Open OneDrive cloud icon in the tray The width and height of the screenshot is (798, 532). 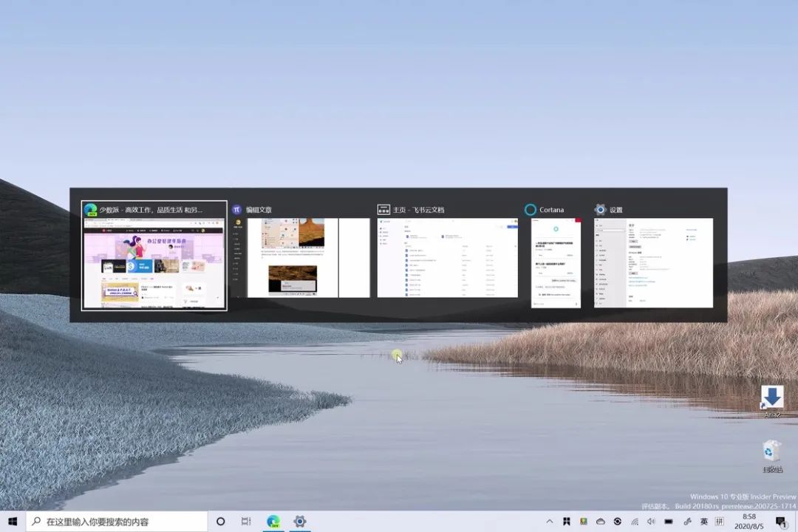601,521
